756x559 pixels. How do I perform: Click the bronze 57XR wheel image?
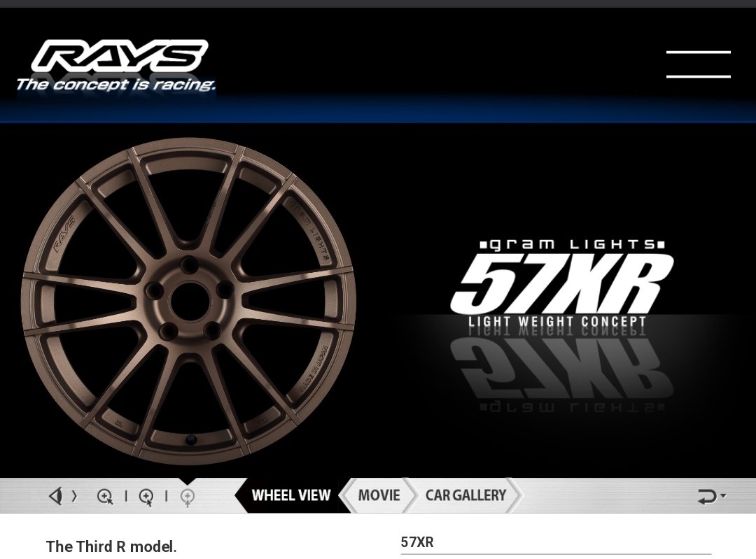188,301
